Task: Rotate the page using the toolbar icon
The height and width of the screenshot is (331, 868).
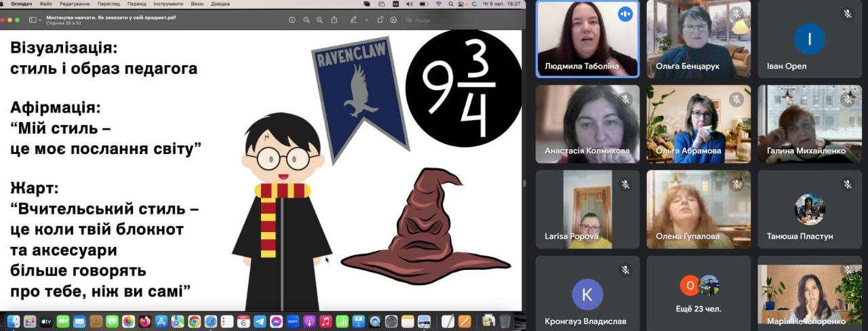Action: pyautogui.click(x=380, y=20)
